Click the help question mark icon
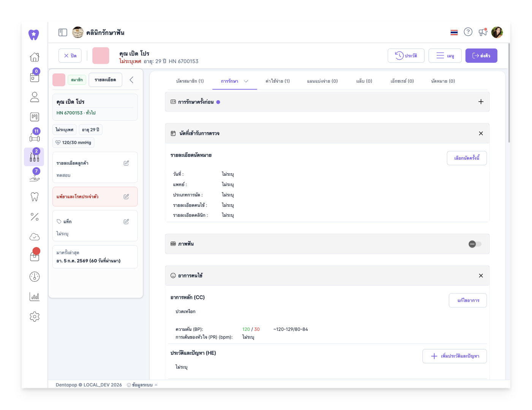The height and width of the screenshot is (410, 532). [468, 32]
